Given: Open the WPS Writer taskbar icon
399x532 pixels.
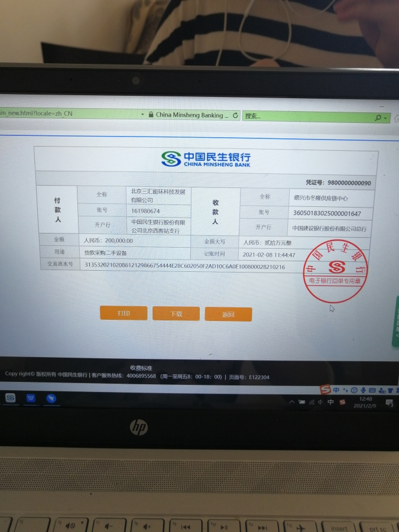Looking at the screenshot, I should [x=31, y=398].
